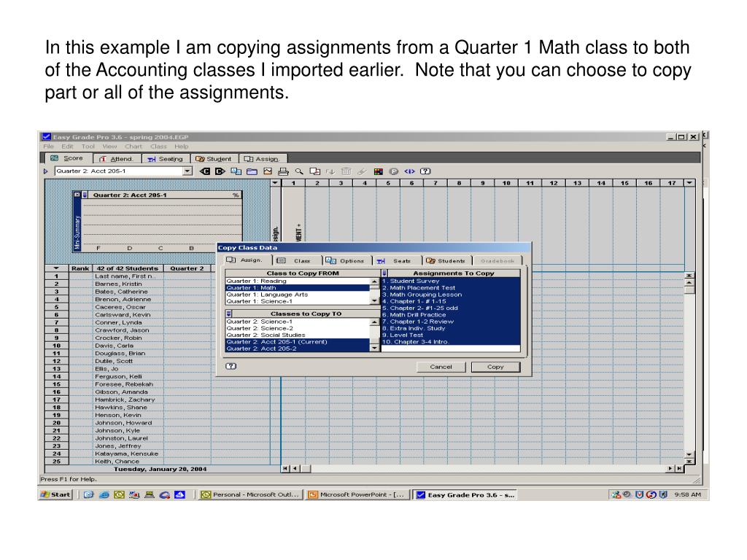Image resolution: width=747 pixels, height=560 pixels.
Task: Click the Copy button
Action: (495, 367)
